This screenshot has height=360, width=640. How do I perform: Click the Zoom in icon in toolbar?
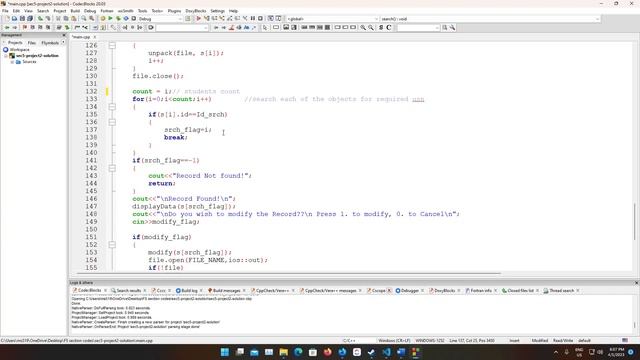click(x=363, y=27)
